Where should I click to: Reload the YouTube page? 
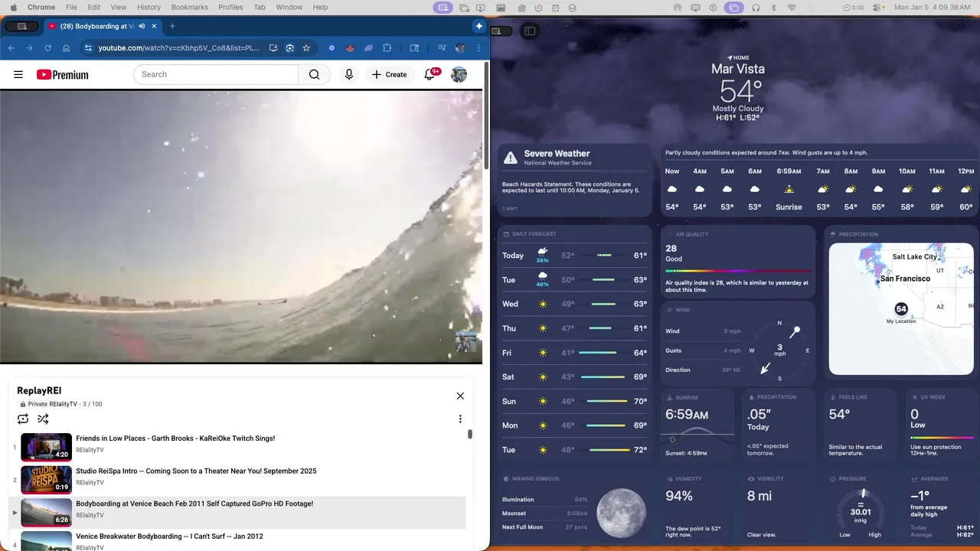pyautogui.click(x=48, y=47)
